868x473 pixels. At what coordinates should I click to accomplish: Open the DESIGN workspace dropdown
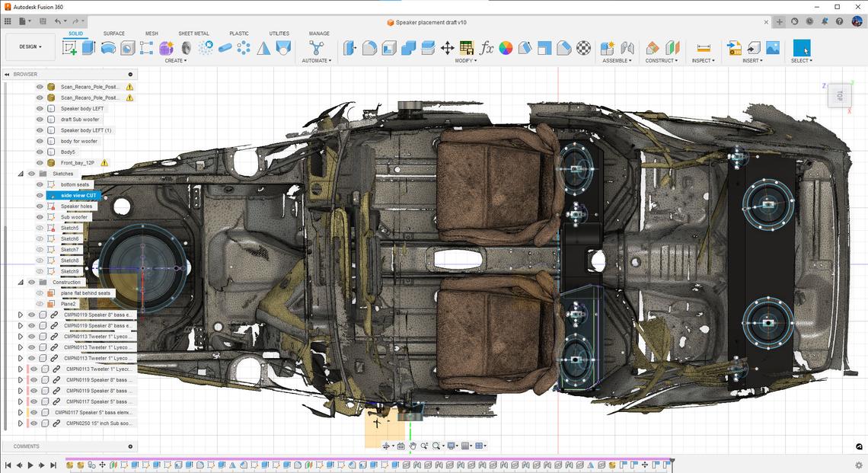pyautogui.click(x=30, y=46)
